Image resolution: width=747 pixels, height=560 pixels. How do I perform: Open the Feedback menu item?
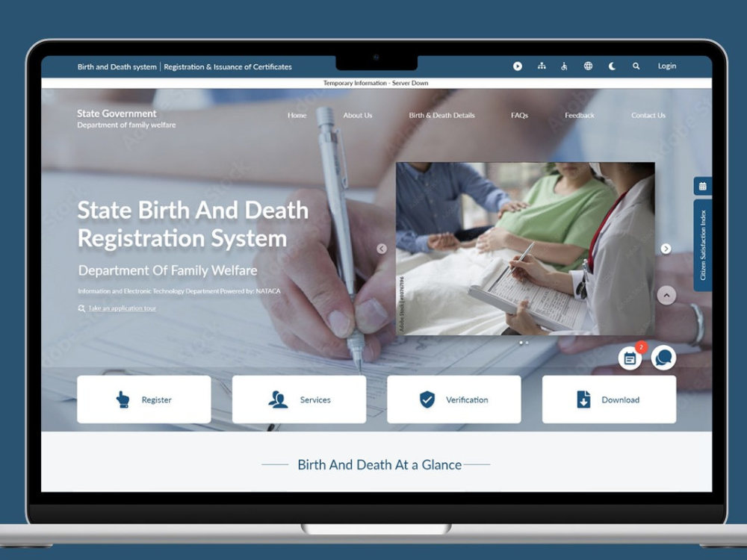pyautogui.click(x=580, y=115)
